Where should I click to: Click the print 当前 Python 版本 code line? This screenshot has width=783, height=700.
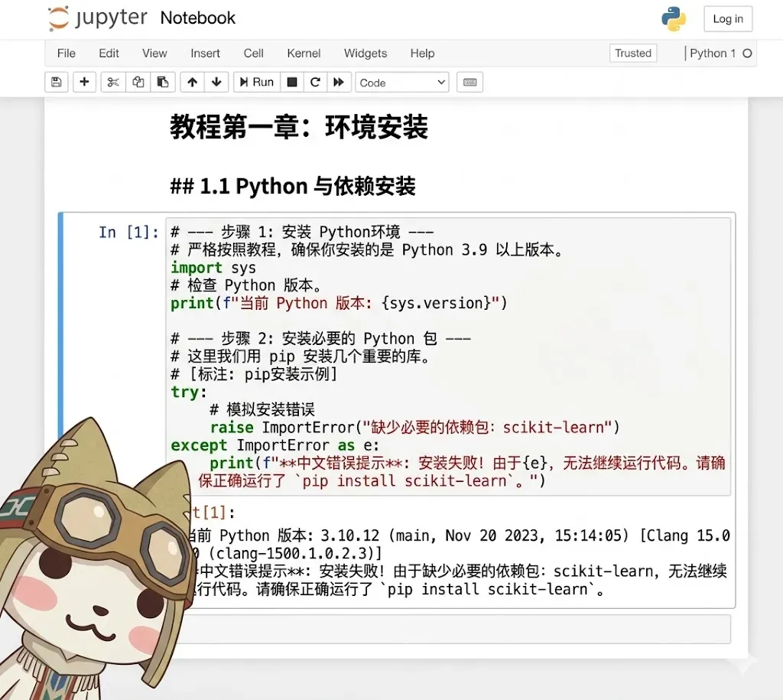coord(339,303)
